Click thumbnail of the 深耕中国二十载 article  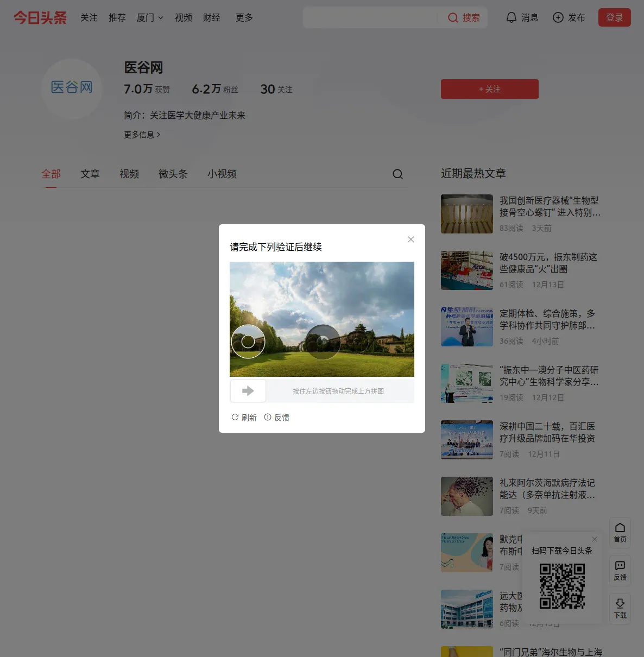(467, 440)
